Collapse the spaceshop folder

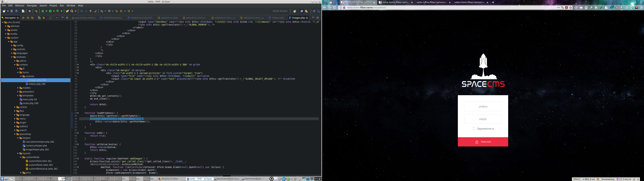coord(15,134)
